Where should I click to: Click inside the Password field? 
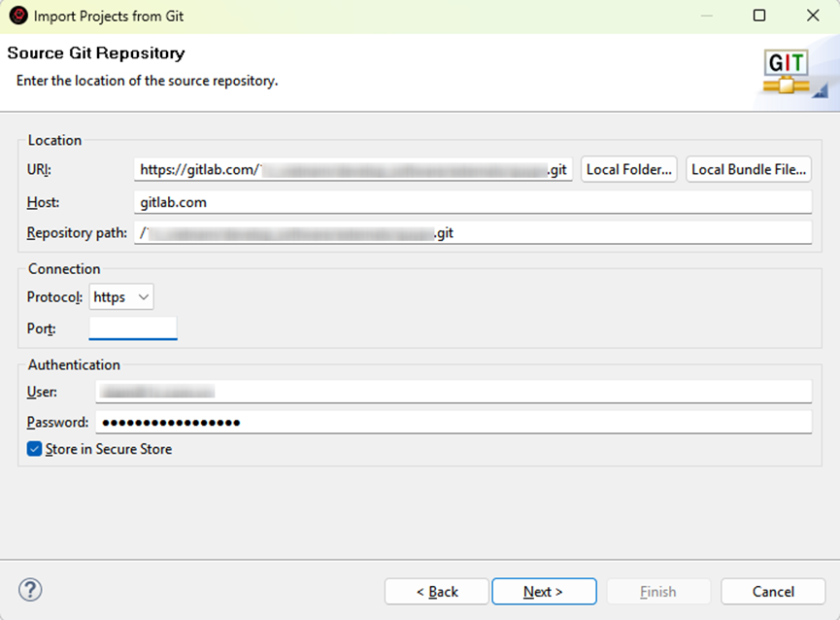[x=453, y=423]
